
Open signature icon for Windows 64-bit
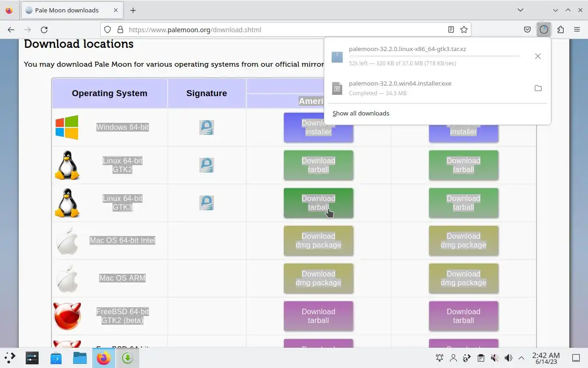click(206, 127)
